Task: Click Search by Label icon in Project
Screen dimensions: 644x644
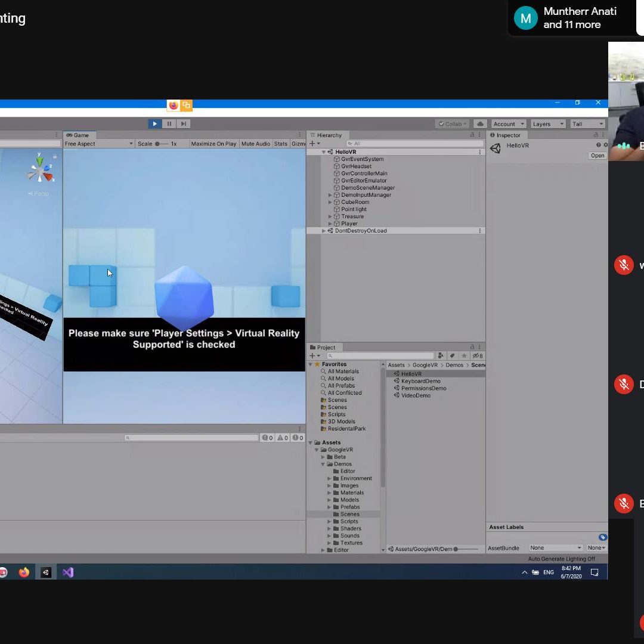Action: tap(453, 356)
